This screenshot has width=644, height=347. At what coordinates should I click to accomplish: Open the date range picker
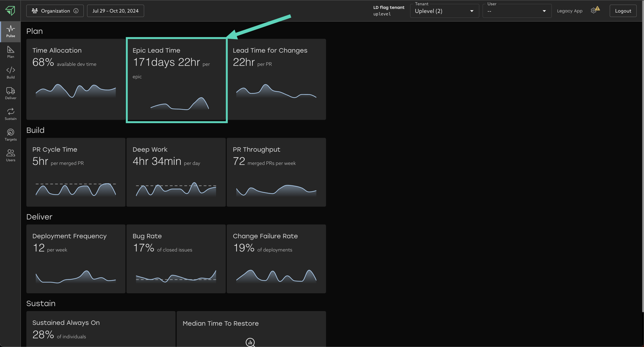pos(115,11)
